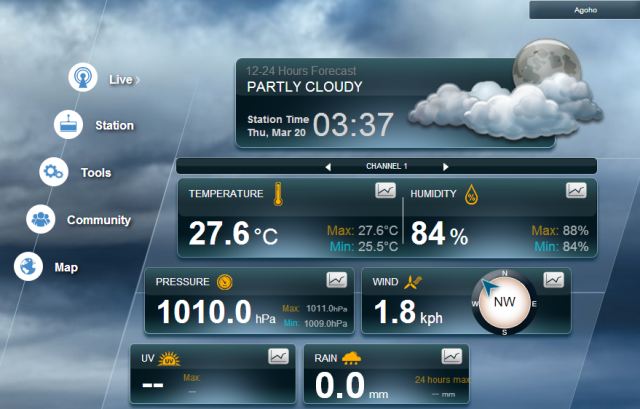Switch to next channel with right arrow
Image resolution: width=640 pixels, height=409 pixels.
[446, 166]
